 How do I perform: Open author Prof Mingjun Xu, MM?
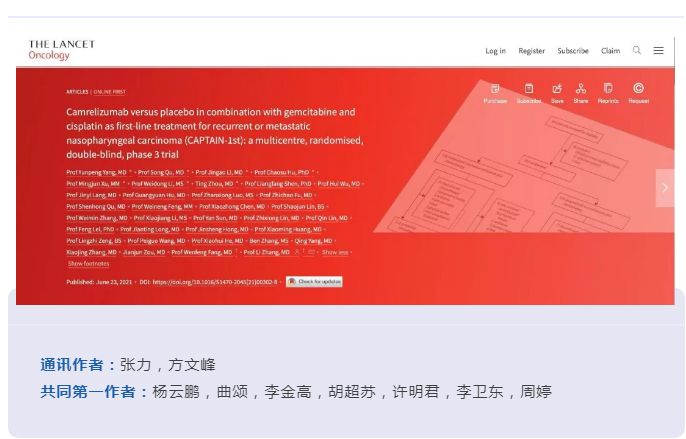pyautogui.click(x=93, y=184)
